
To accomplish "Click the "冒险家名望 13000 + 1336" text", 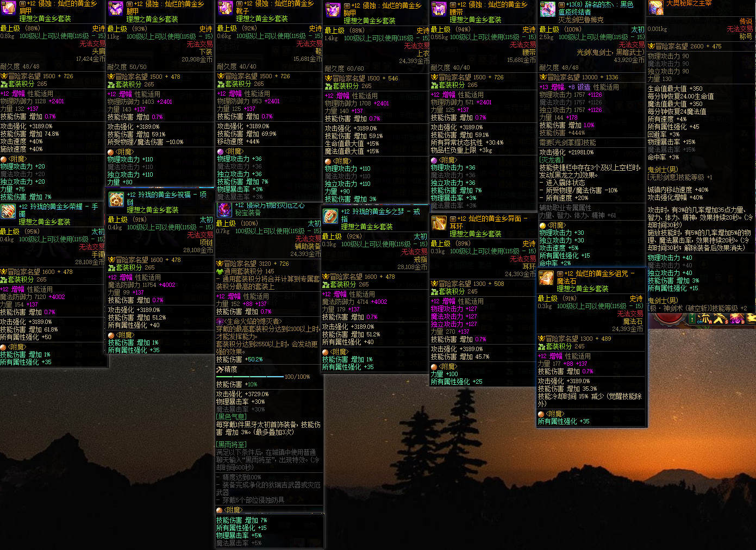I will click(583, 78).
